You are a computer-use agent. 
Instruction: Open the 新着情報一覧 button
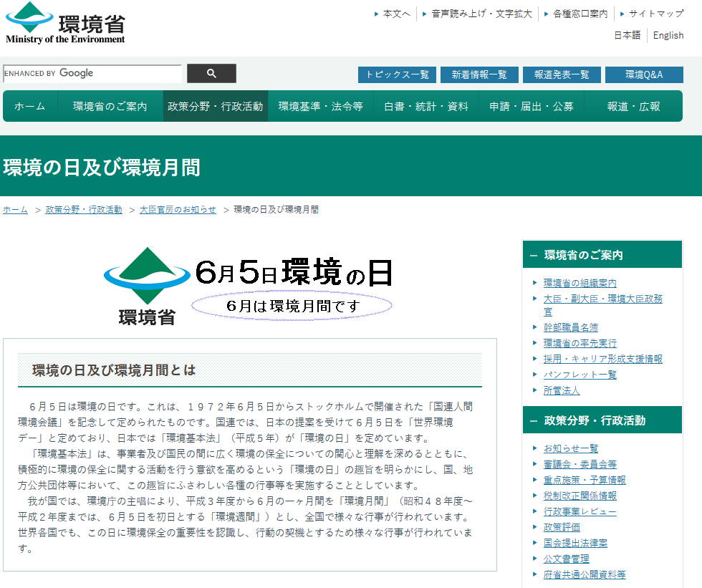[x=479, y=74]
